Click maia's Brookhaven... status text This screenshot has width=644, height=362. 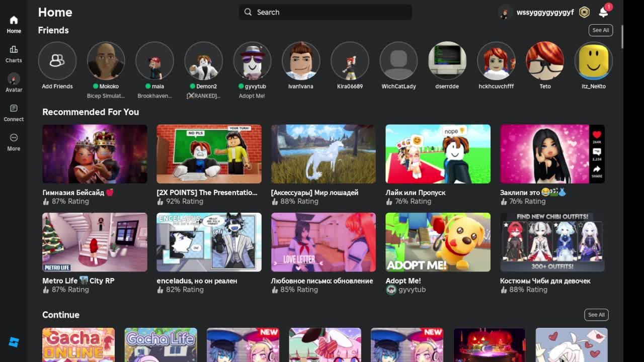click(154, 96)
